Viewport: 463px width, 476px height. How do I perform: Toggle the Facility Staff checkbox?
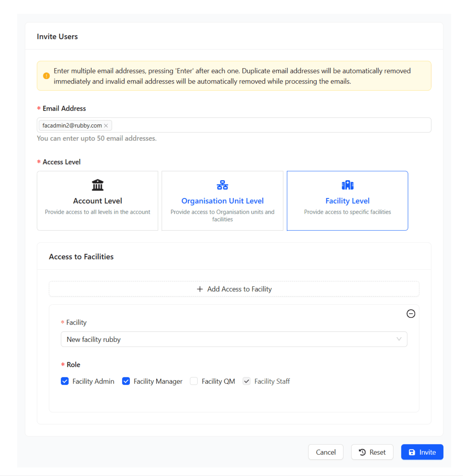pyautogui.click(x=246, y=381)
